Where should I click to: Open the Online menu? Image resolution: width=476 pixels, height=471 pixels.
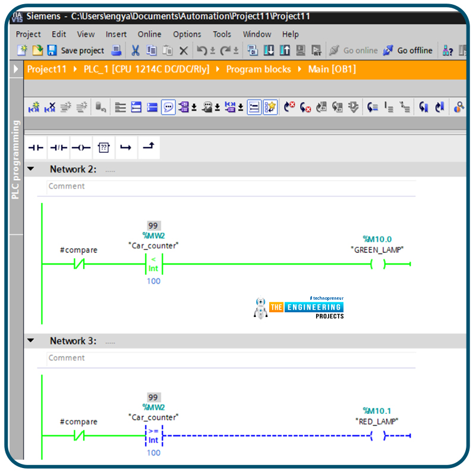coord(149,34)
